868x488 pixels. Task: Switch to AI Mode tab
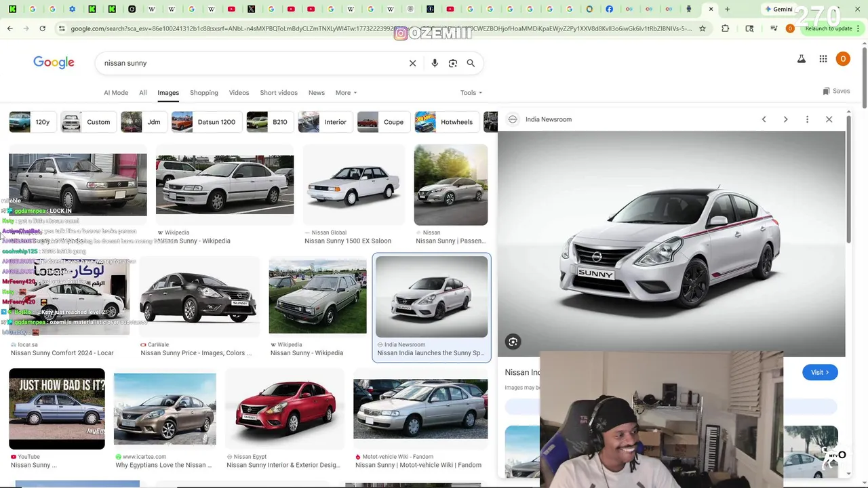[116, 93]
